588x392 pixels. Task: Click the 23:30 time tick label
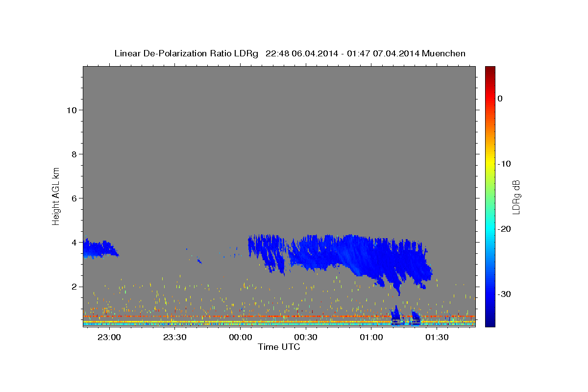[174, 337]
